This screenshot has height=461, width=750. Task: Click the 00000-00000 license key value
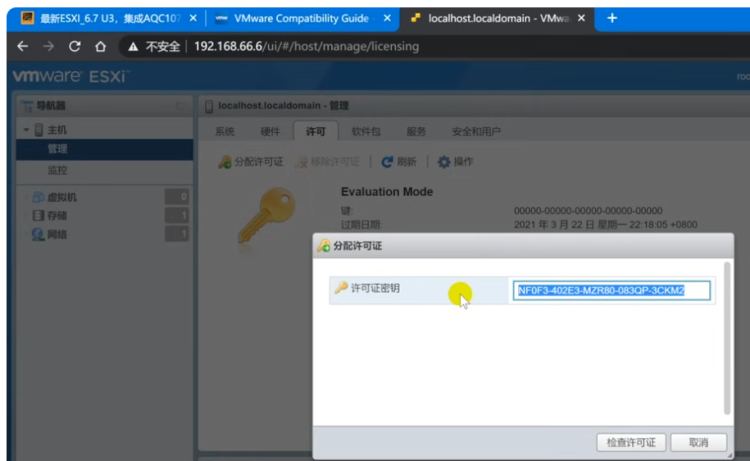(588, 211)
